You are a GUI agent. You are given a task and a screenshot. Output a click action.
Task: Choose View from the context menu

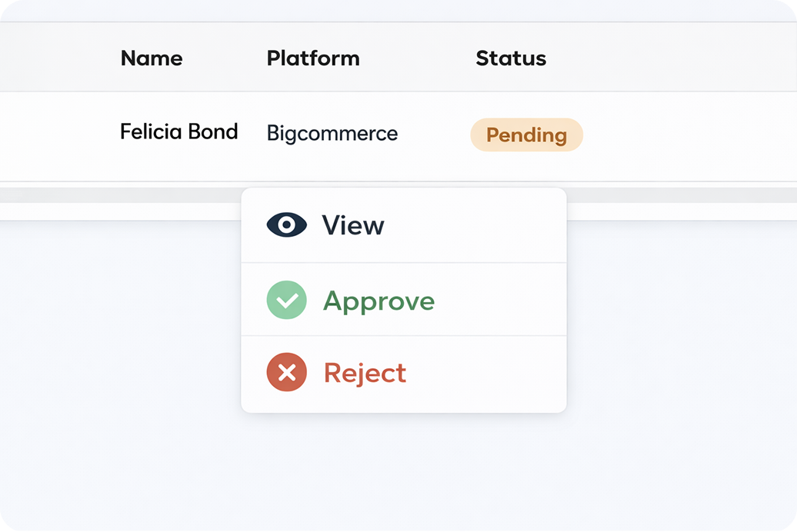(x=352, y=224)
